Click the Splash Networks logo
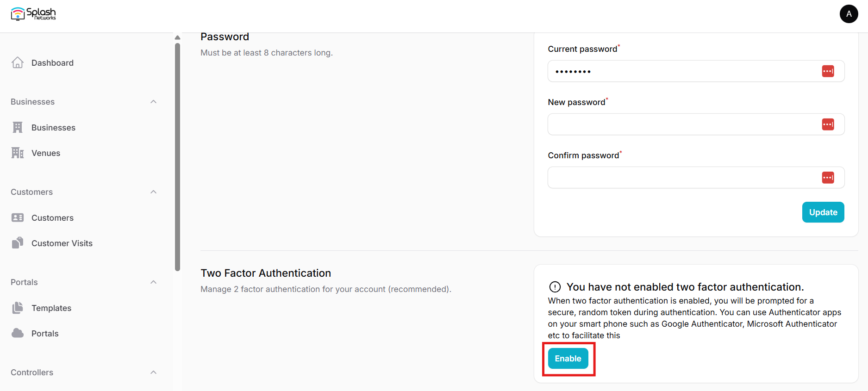The width and height of the screenshot is (868, 391). coord(33,14)
